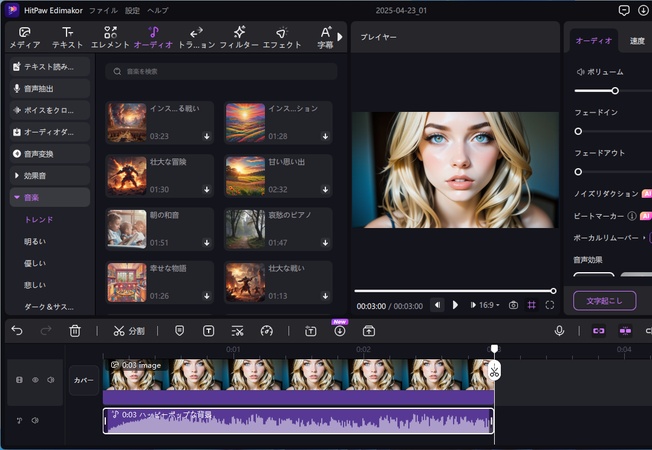Adjust the ボリューム volume slider handle
The height and width of the screenshot is (450, 652).
(x=615, y=91)
